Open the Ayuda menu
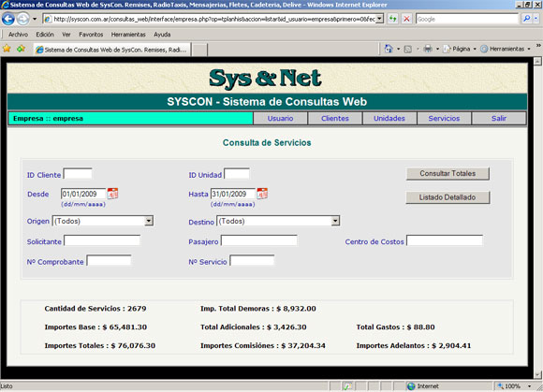Screen dimensions: 543x392 pyautogui.click(x=162, y=35)
